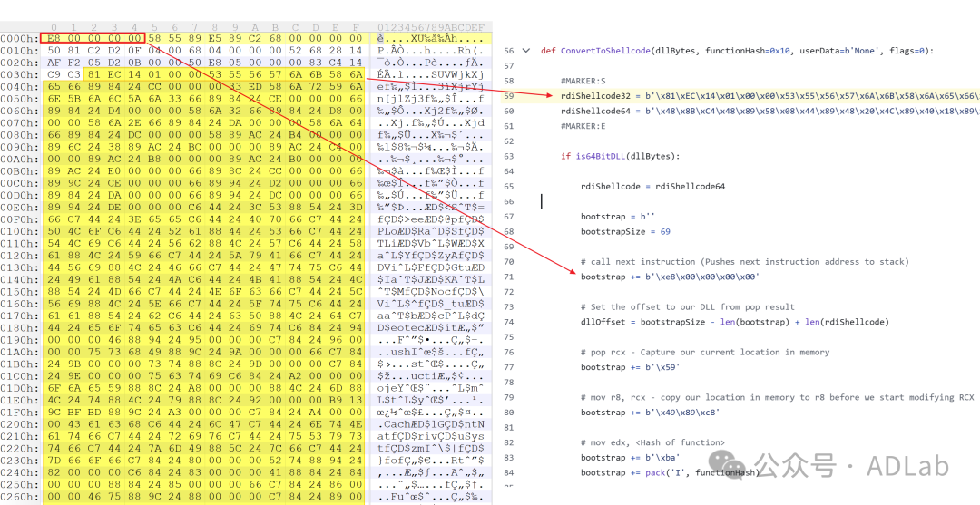980x505 pixels.
Task: Select hex row offset 0080h:
Action: click(19, 133)
